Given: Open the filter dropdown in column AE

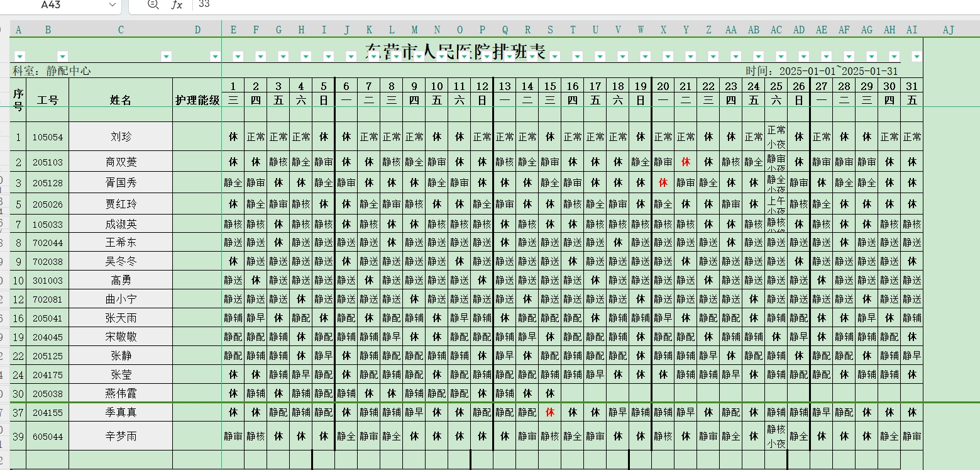Looking at the screenshot, I should 826,56.
